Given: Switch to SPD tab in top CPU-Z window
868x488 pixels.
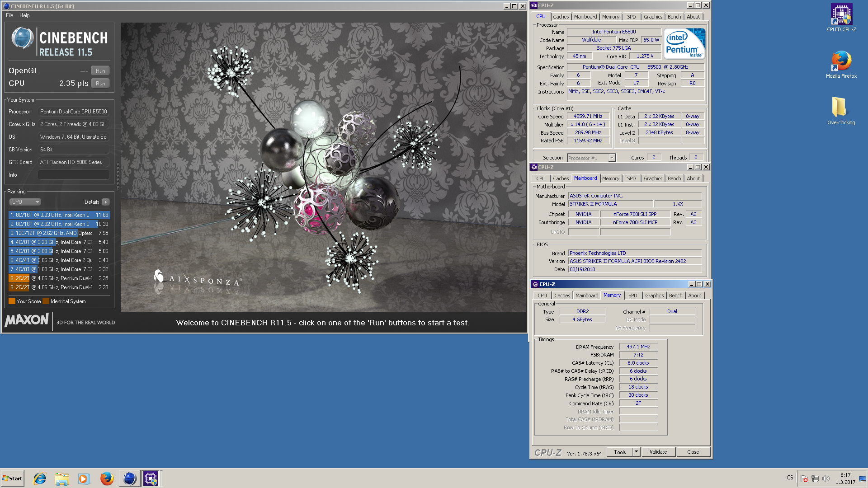Looking at the screenshot, I should click(632, 17).
